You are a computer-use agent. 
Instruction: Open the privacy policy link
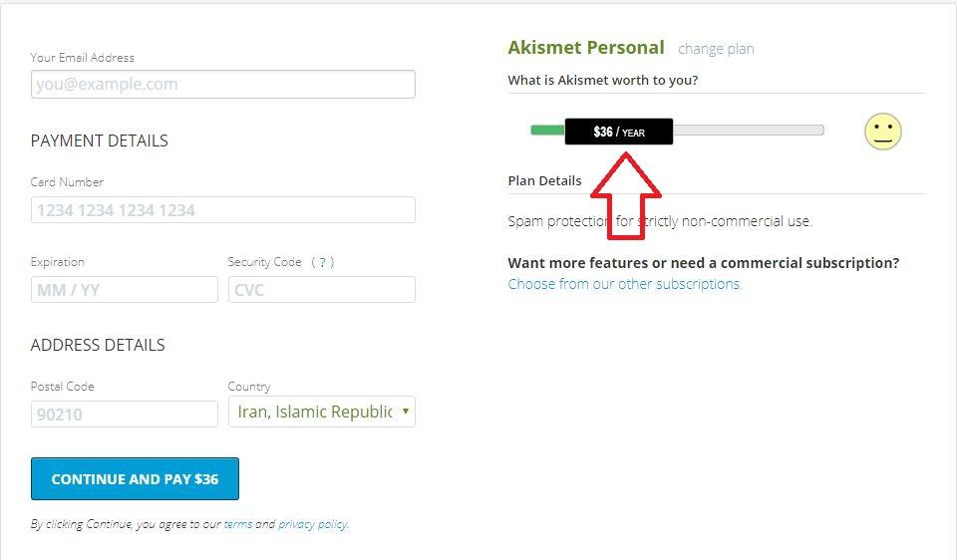(313, 524)
